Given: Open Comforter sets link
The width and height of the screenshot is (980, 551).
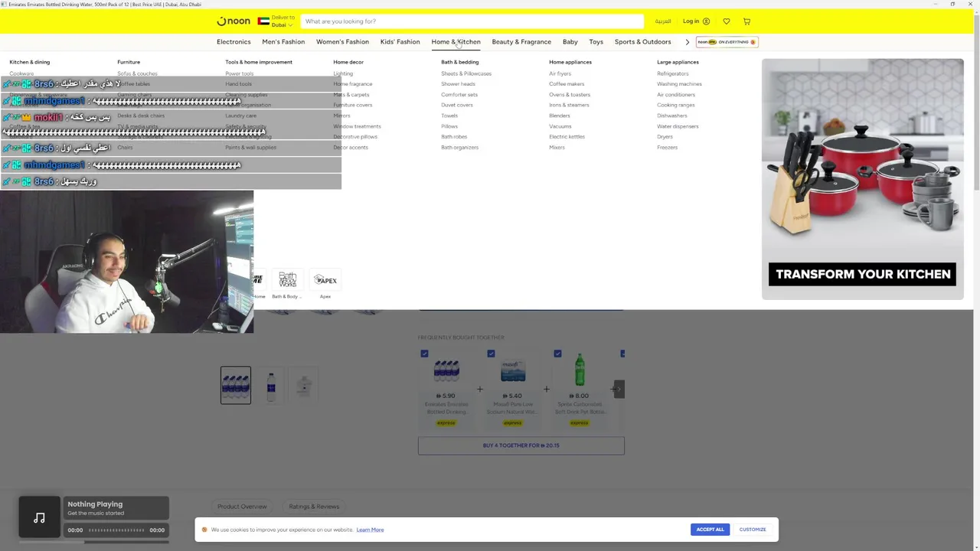Looking at the screenshot, I should [x=459, y=95].
